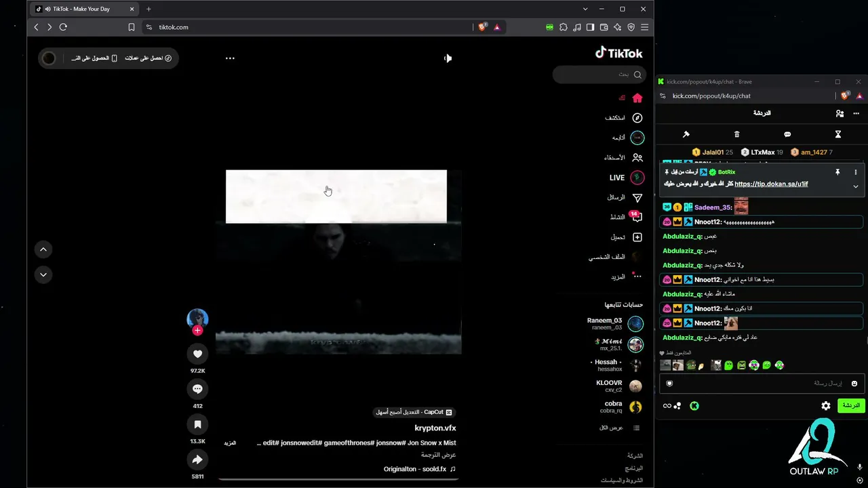Follow creator with the red plus badge
Image resolution: width=868 pixels, height=488 pixels.
(x=197, y=331)
